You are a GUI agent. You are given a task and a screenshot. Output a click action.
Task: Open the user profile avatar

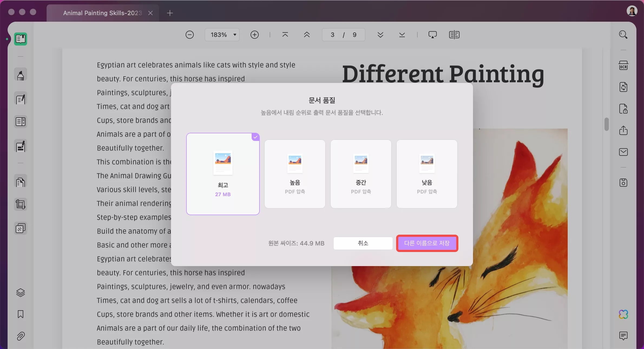(x=632, y=11)
